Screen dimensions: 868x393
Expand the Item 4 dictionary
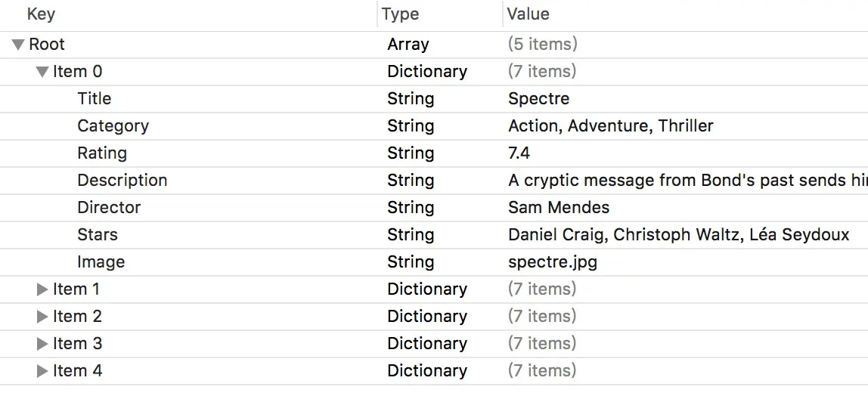tap(42, 371)
